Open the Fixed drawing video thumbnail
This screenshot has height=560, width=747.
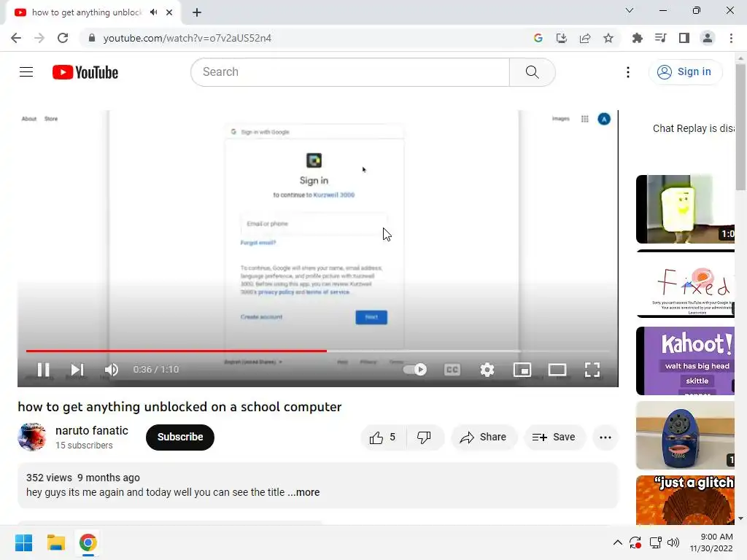pyautogui.click(x=685, y=284)
